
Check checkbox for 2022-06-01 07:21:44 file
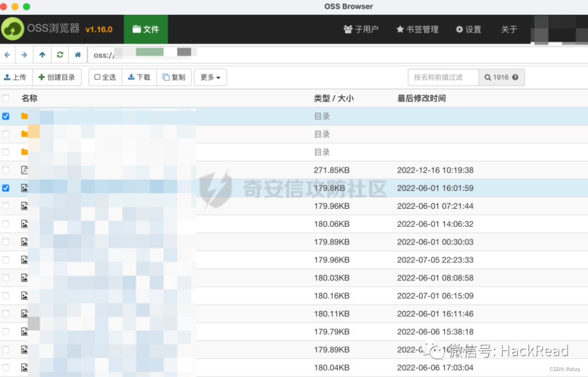5,206
